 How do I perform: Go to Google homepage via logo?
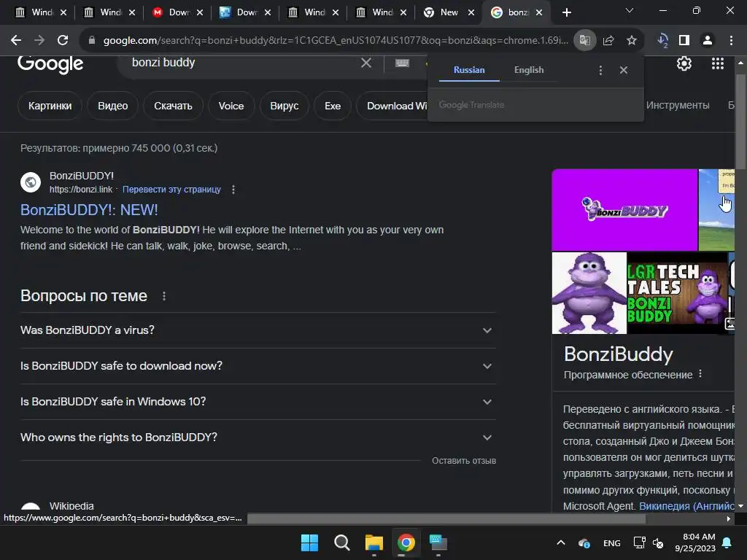coord(50,64)
